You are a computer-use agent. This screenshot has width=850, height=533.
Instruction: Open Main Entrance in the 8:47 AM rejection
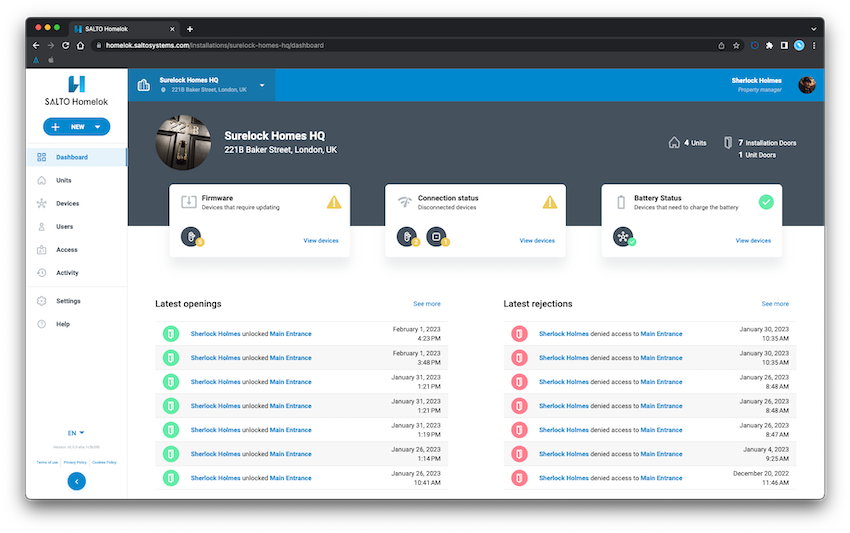click(x=661, y=430)
